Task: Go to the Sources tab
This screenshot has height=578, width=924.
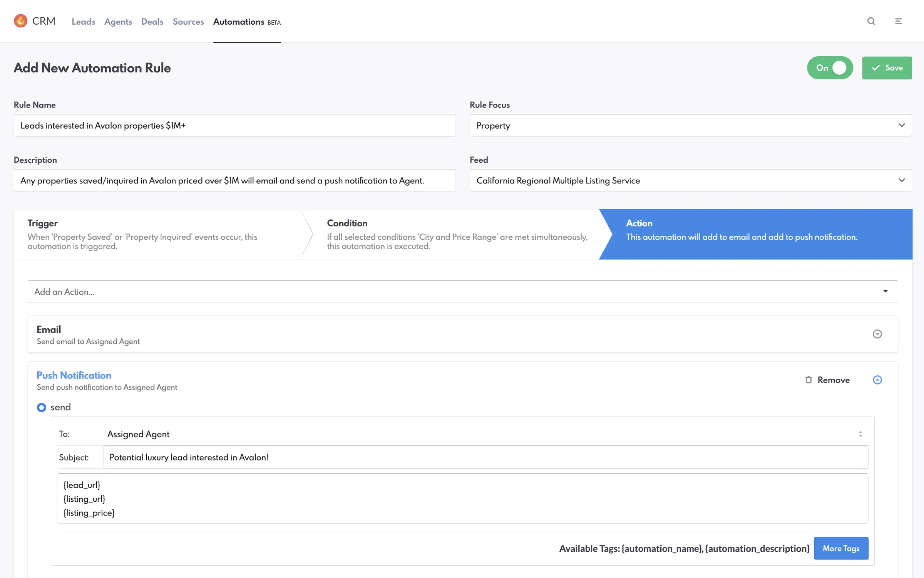Action: click(x=188, y=22)
